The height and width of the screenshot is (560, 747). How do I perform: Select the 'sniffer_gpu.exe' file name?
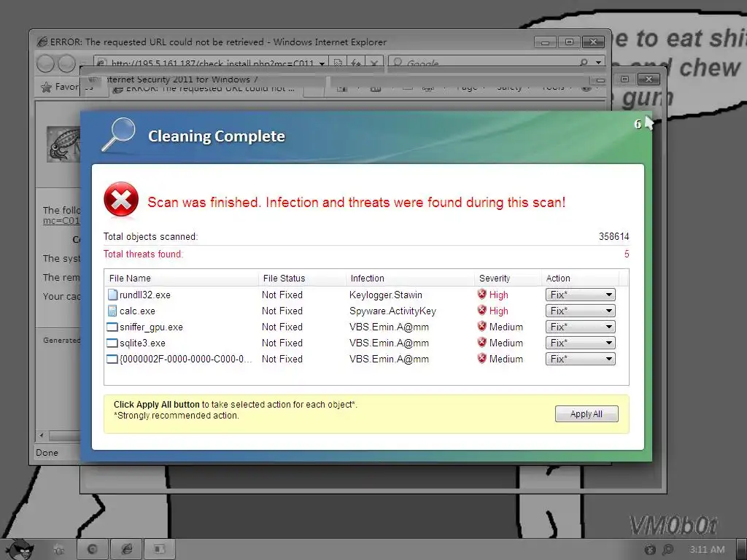point(151,327)
